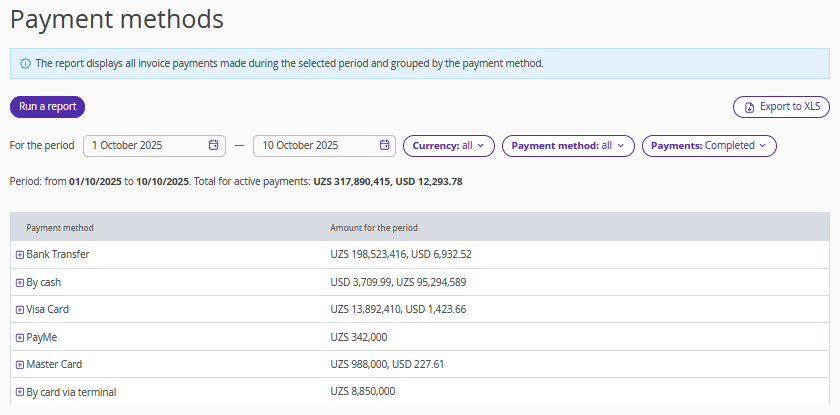Select the PayMe UZS 342,000 amount
Screen dimensions: 840x415
tap(358, 337)
